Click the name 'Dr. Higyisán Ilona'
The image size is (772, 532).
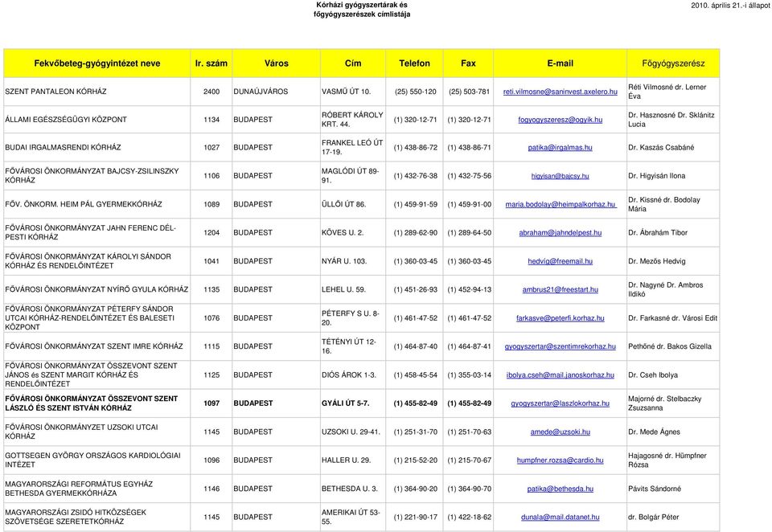point(656,176)
